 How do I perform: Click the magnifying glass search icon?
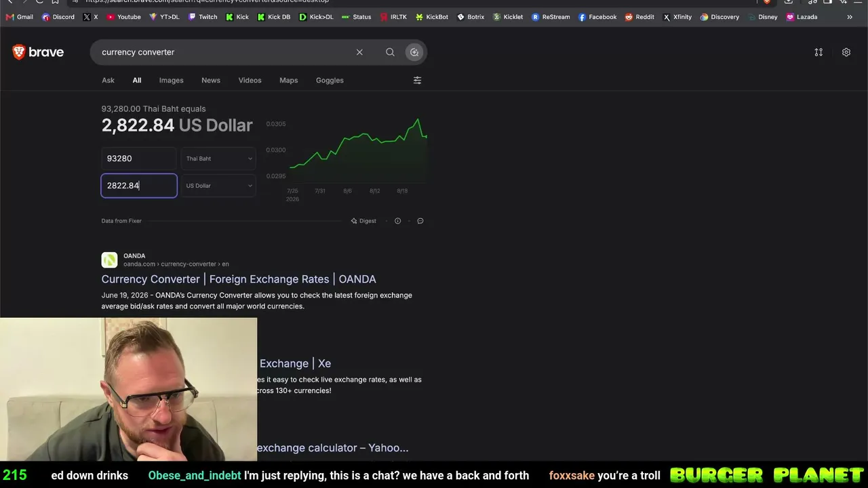coord(390,52)
